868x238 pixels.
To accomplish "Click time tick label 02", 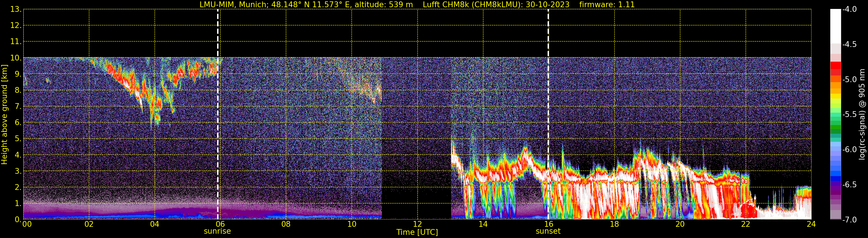I will pos(89,224).
